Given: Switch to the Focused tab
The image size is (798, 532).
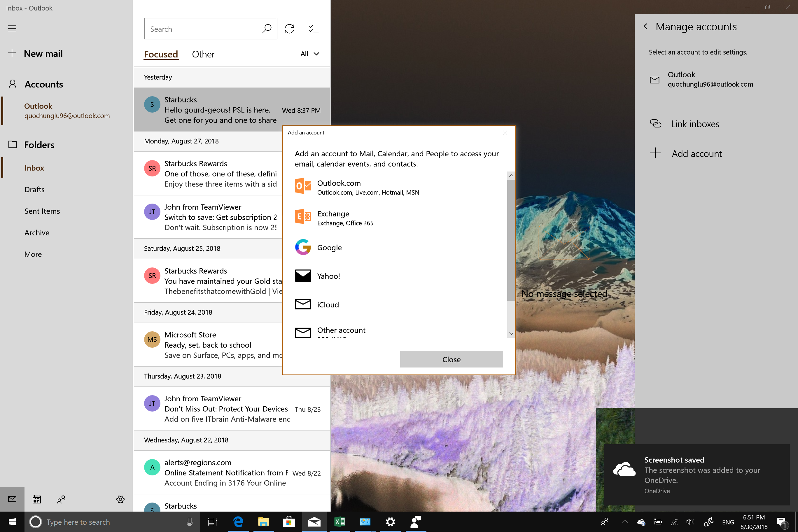Looking at the screenshot, I should point(161,54).
